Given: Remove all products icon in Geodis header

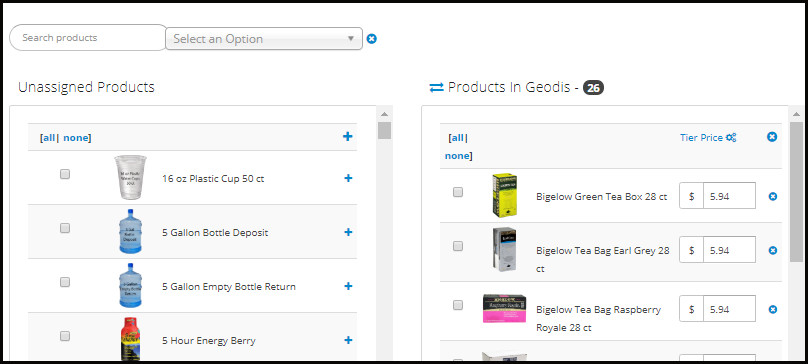Looking at the screenshot, I should (772, 137).
